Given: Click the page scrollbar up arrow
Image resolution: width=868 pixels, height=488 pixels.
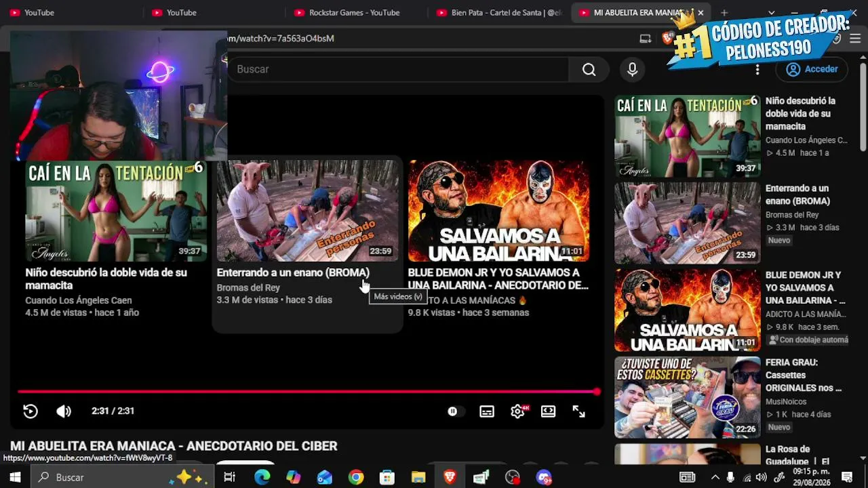Looking at the screenshot, I should click(x=863, y=56).
